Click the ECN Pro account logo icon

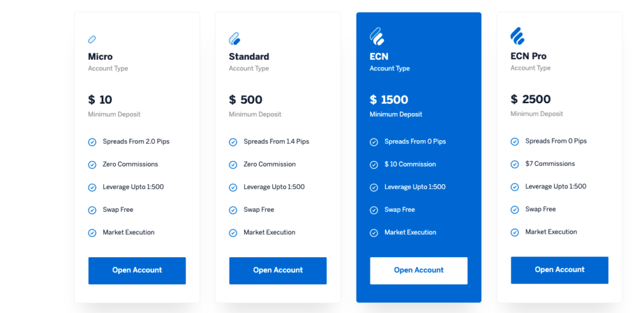(x=518, y=36)
